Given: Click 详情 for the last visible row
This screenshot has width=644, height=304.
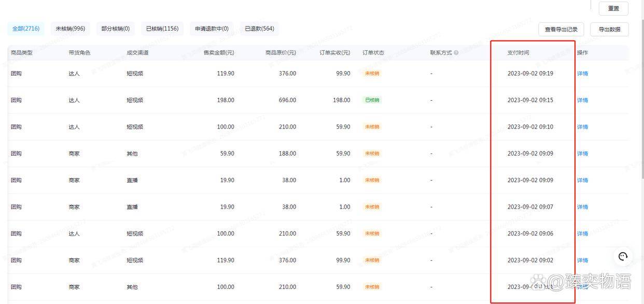Looking at the screenshot, I should [582, 286].
